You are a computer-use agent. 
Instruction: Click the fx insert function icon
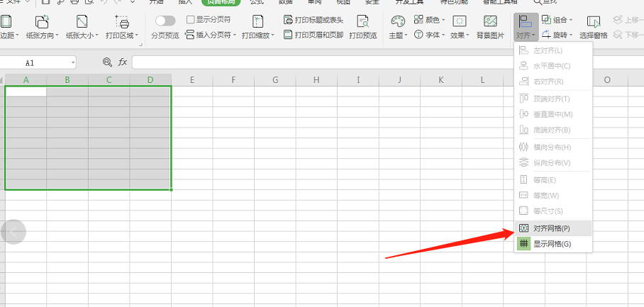coord(123,62)
